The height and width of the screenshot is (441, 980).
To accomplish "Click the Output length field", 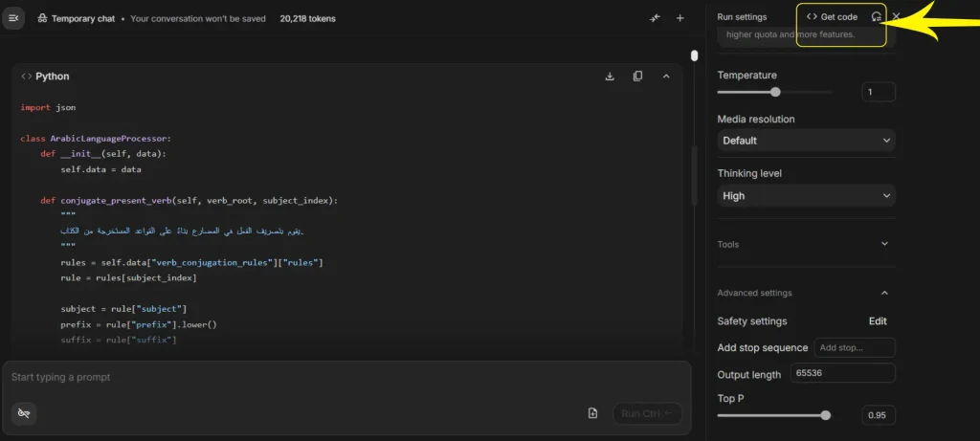I will (x=842, y=373).
